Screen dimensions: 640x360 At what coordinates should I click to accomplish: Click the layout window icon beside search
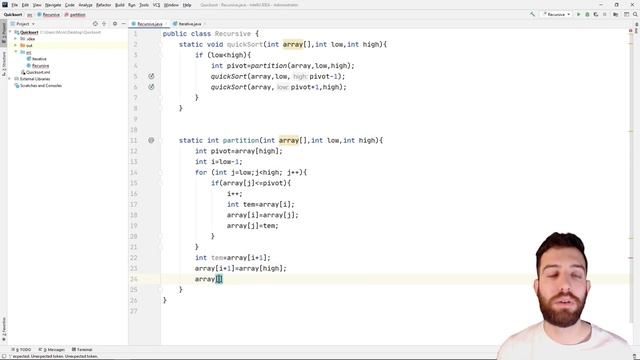tap(627, 14)
